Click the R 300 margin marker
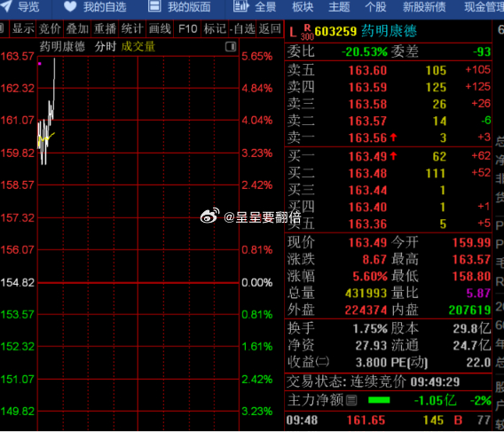Viewport: 504px width, 432px height. coord(307,32)
